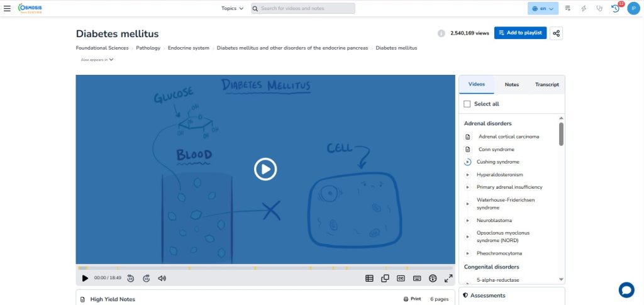Click the video list scrollbar thumb
Viewport: 644px width, 305px height.
[561, 134]
